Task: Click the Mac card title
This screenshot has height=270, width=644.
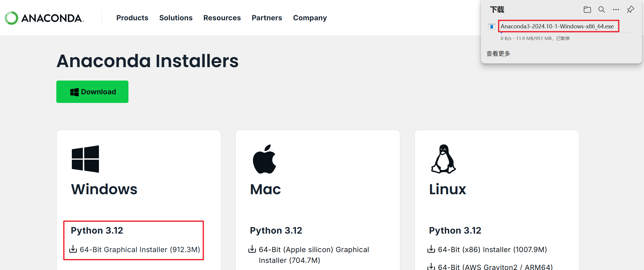Action: pos(265,189)
